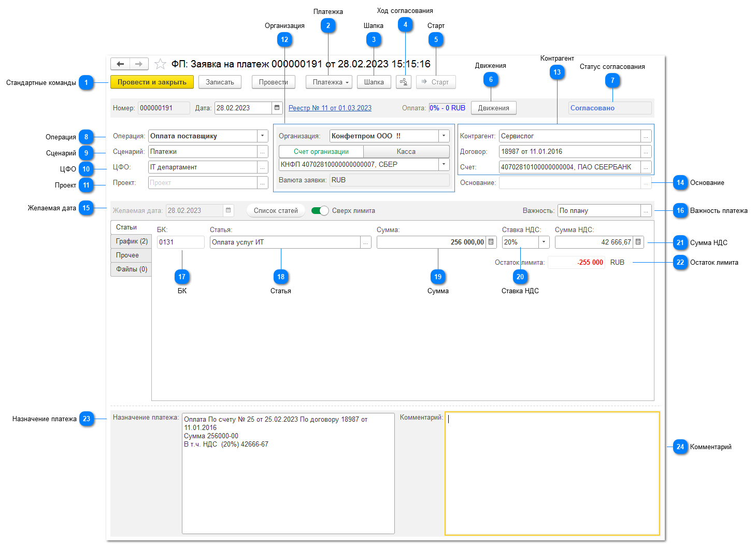Click the Список статей button
Image resolution: width=756 pixels, height=545 pixels.
(276, 210)
